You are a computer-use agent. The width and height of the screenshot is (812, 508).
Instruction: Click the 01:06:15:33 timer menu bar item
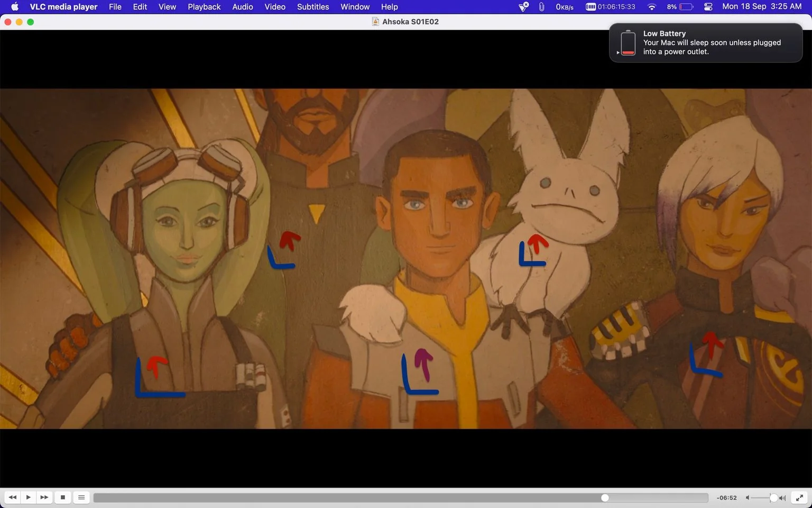coord(611,7)
